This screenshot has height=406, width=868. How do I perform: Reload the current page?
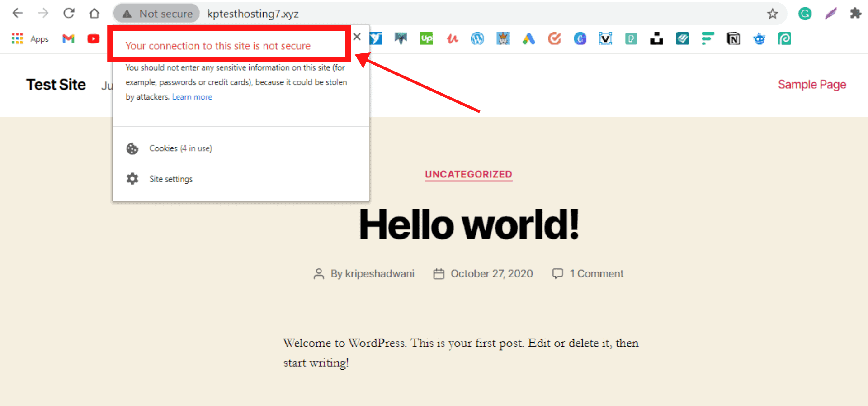[69, 13]
